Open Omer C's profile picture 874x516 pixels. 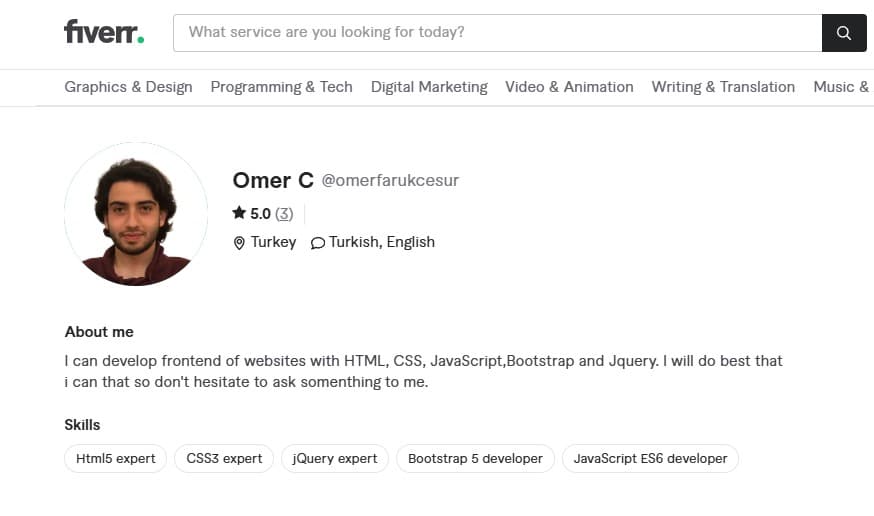(135, 214)
